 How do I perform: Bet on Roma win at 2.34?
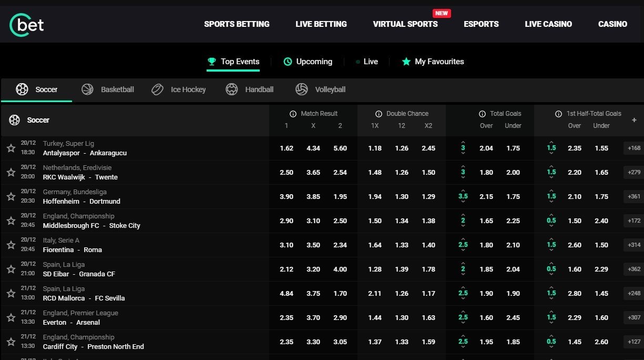click(x=340, y=245)
